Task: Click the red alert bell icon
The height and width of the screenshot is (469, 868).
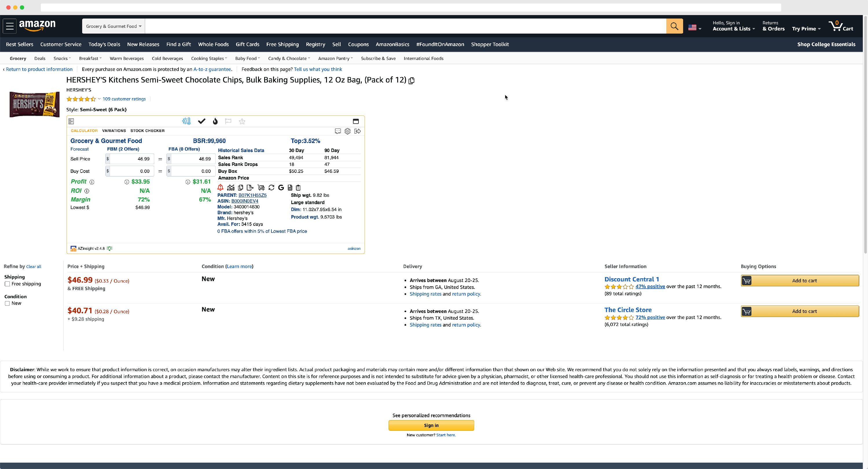Action: [x=220, y=188]
